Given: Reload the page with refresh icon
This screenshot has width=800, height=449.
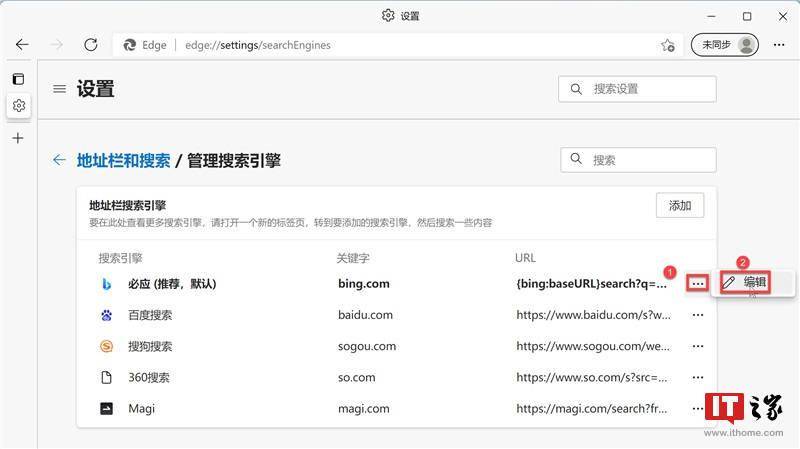Looking at the screenshot, I should click(91, 45).
